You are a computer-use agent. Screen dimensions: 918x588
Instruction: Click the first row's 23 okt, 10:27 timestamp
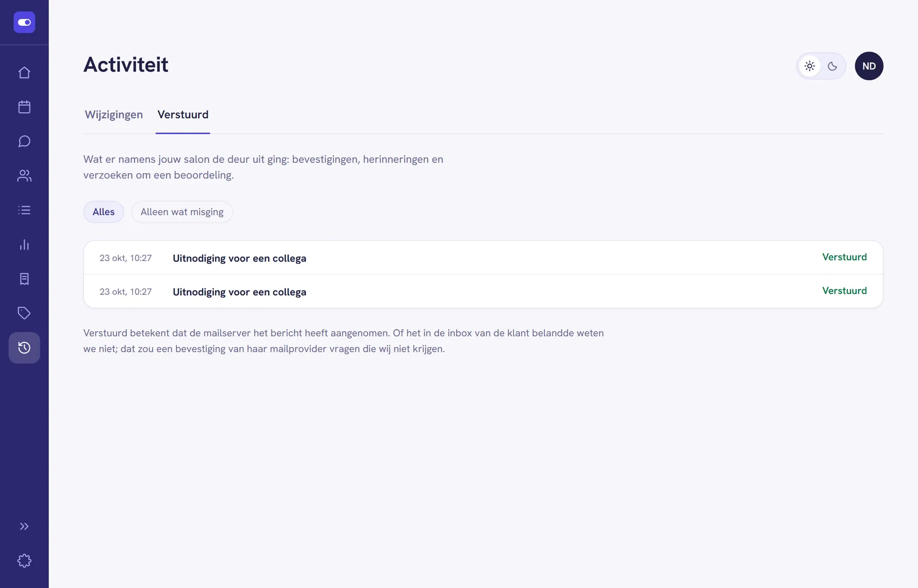(126, 258)
